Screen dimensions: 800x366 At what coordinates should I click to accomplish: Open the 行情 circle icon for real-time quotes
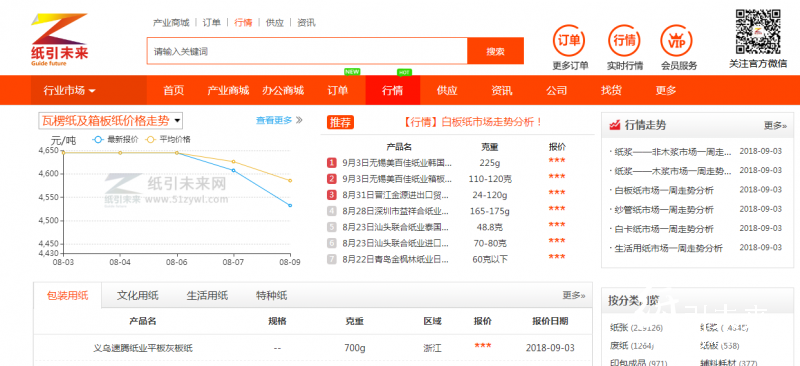(624, 40)
